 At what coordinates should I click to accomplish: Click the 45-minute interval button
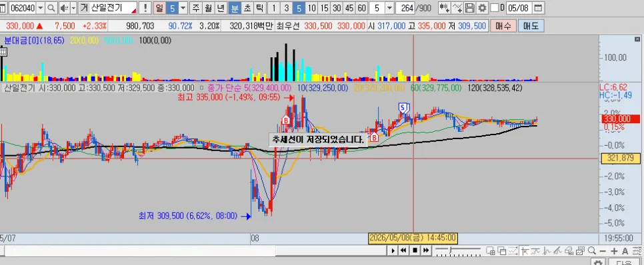click(x=349, y=8)
